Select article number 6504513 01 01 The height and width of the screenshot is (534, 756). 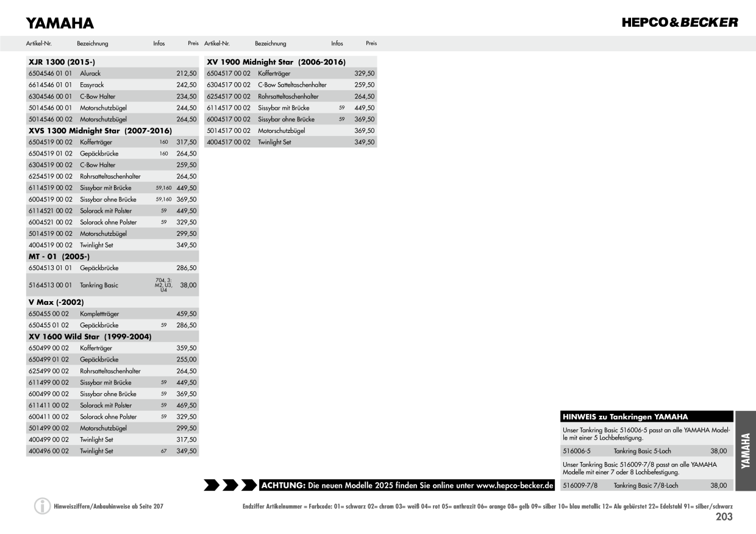[x=50, y=268]
